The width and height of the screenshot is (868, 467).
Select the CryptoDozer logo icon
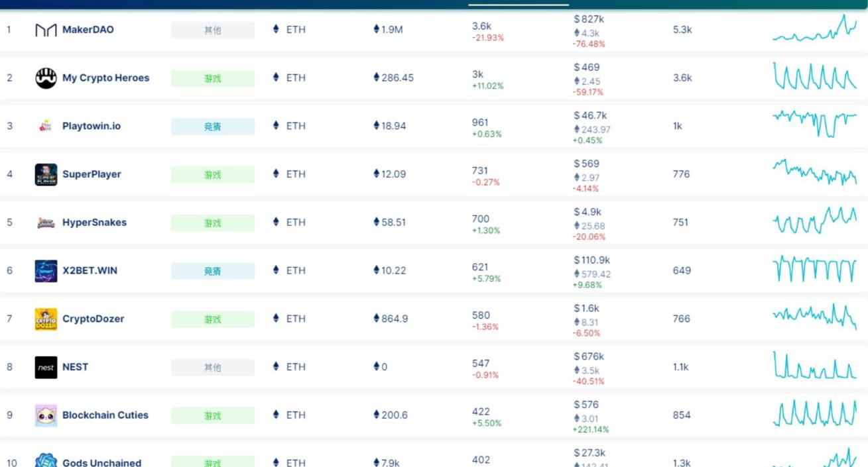46,319
